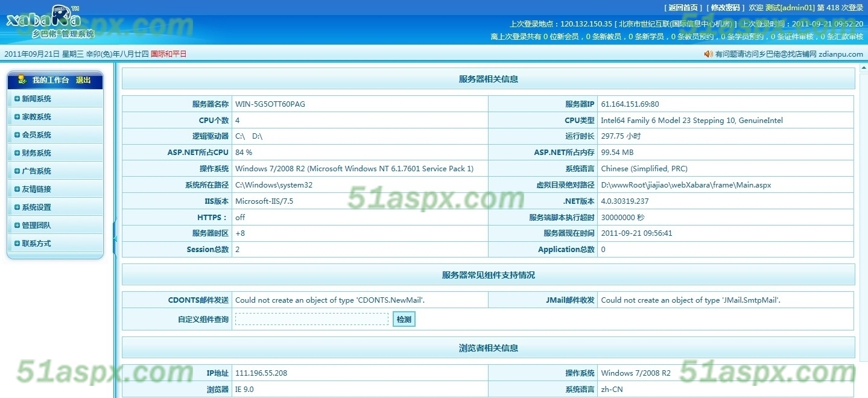Open the 联系方式 menu
The height and width of the screenshot is (398, 868).
[x=36, y=244]
